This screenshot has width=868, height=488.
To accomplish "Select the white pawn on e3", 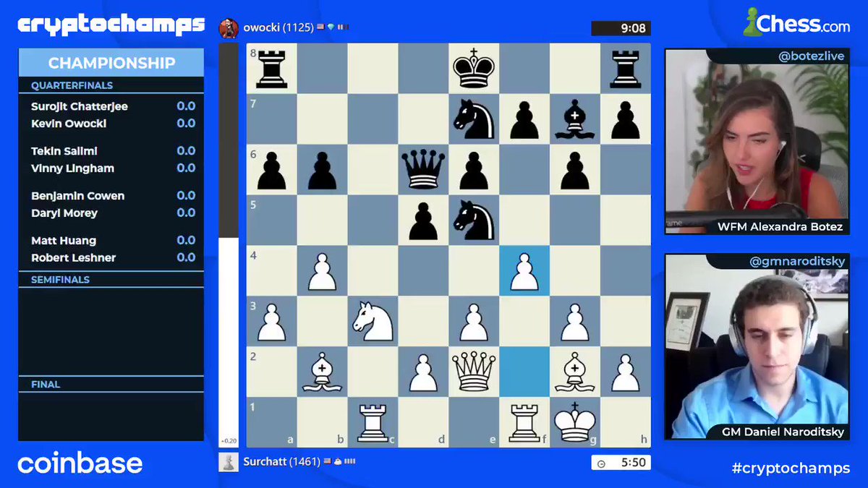I will pyautogui.click(x=474, y=322).
